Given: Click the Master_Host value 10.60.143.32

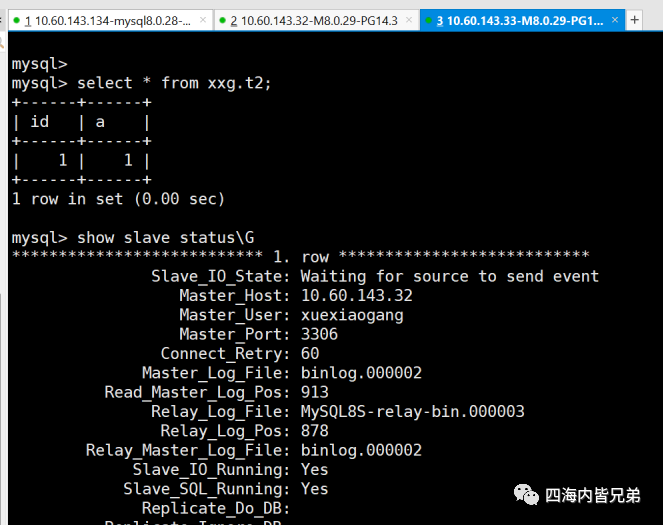Looking at the screenshot, I should click(356, 295).
